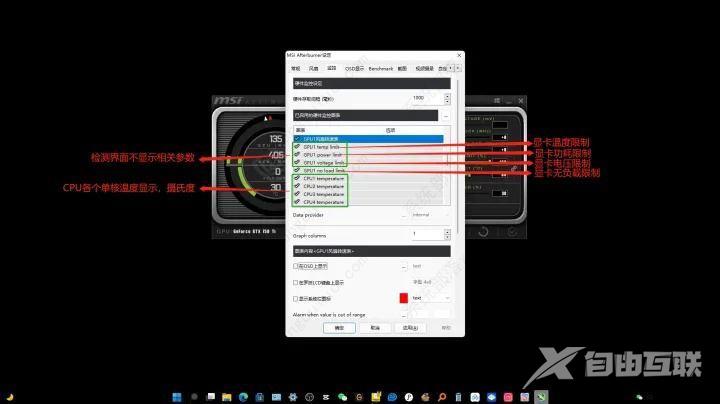Open the Mail app in taskbar
The image size is (720, 404).
276,397
